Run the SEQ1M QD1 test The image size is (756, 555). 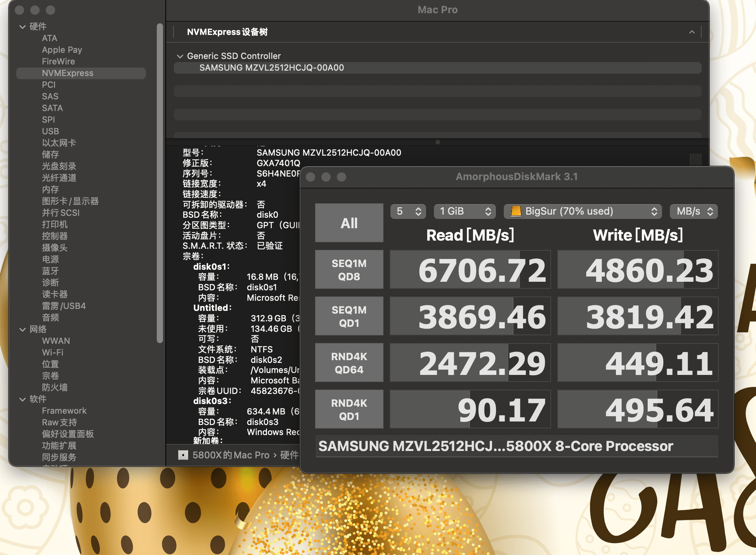pyautogui.click(x=349, y=316)
